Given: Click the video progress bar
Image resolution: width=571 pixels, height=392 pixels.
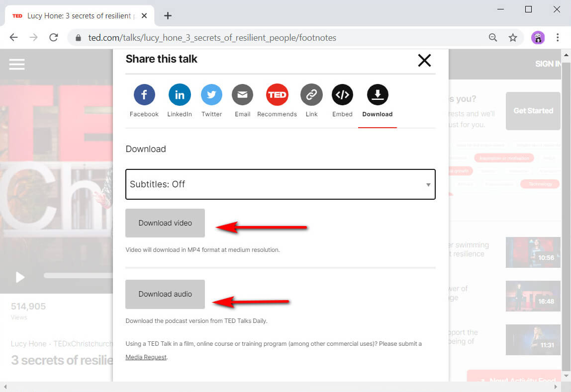Looking at the screenshot, I should click(x=78, y=276).
